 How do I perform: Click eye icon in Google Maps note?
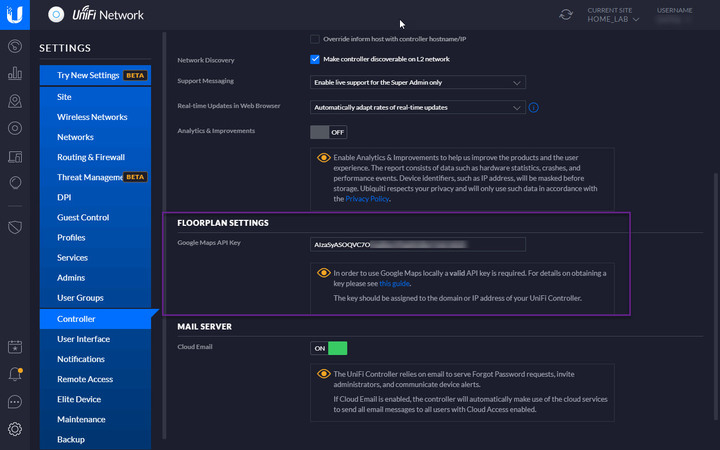coord(323,273)
